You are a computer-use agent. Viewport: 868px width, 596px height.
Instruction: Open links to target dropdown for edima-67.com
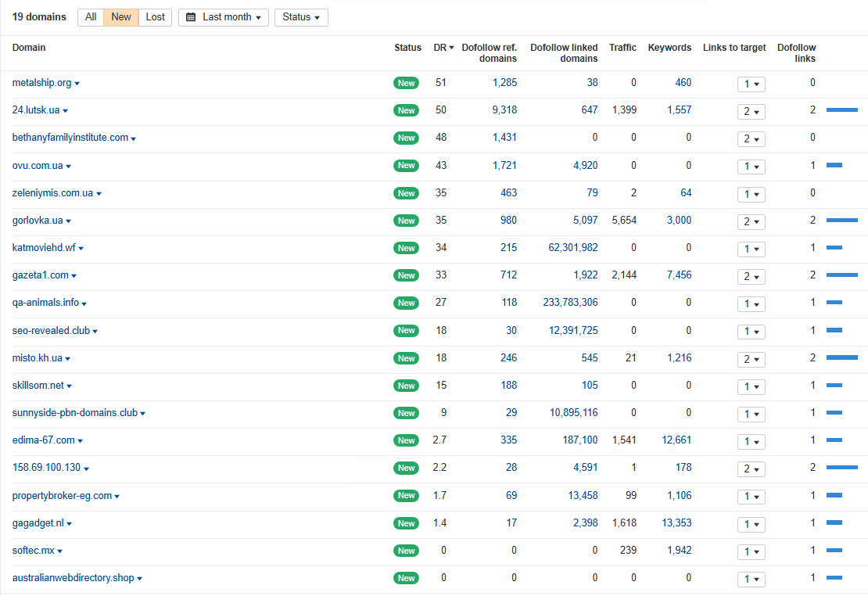point(751,441)
